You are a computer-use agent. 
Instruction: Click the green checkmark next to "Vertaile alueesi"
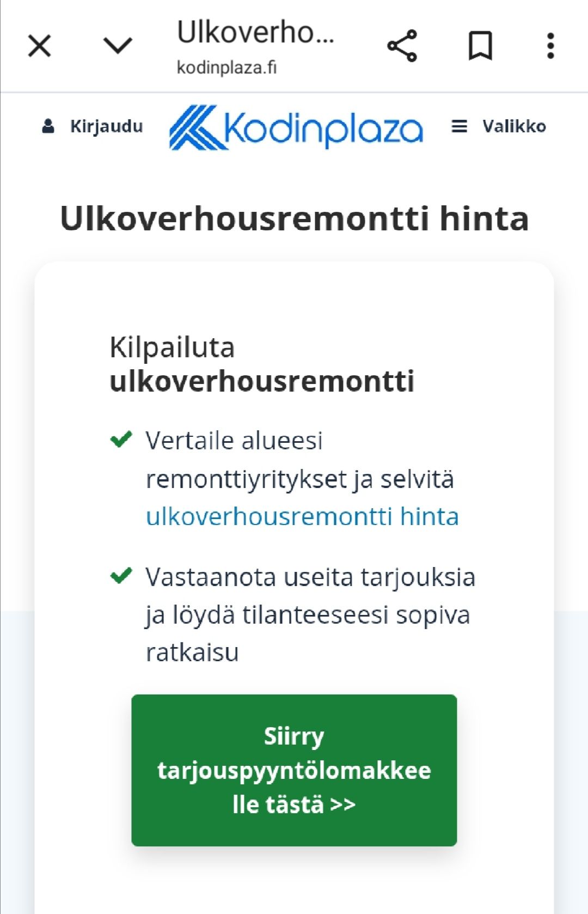[121, 439]
